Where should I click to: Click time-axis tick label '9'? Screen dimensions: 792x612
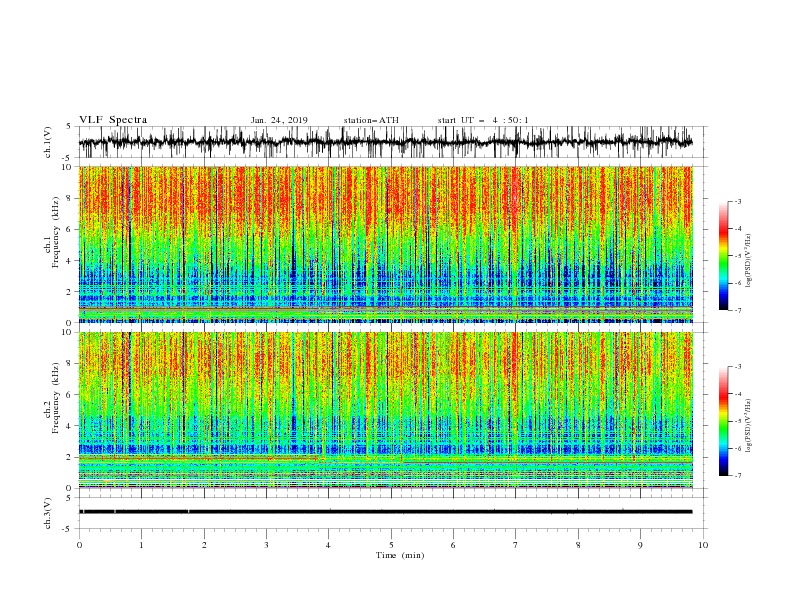tap(640, 545)
